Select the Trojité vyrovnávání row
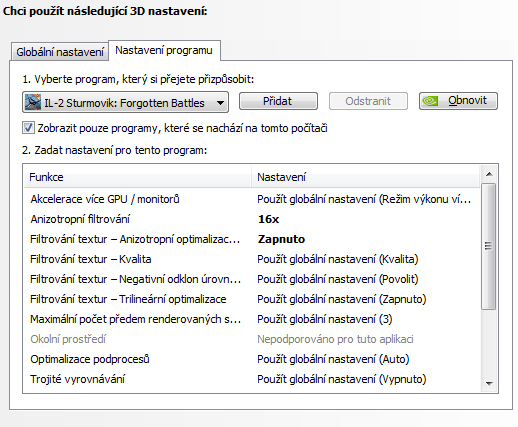The width and height of the screenshot is (518, 427). pyautogui.click(x=252, y=379)
